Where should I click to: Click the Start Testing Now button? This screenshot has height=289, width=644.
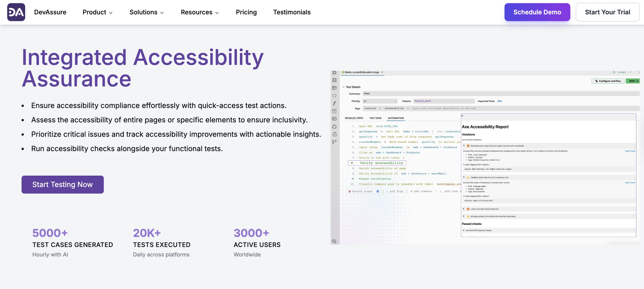click(62, 185)
